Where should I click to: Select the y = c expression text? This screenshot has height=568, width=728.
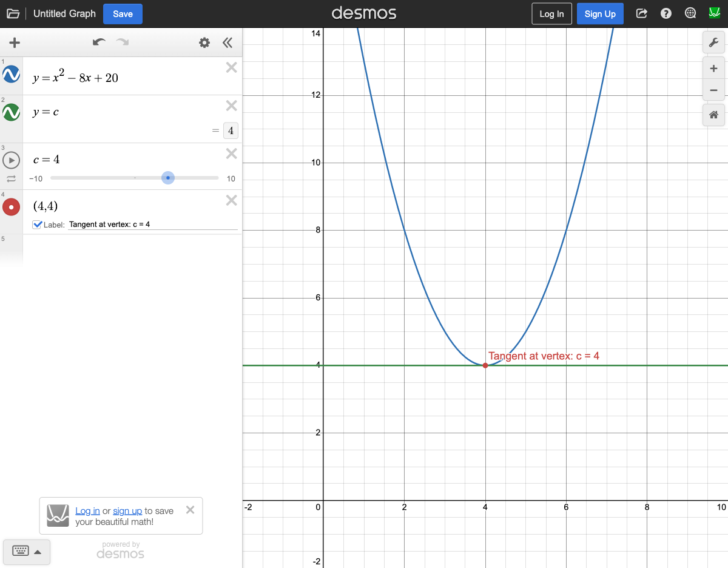click(45, 112)
